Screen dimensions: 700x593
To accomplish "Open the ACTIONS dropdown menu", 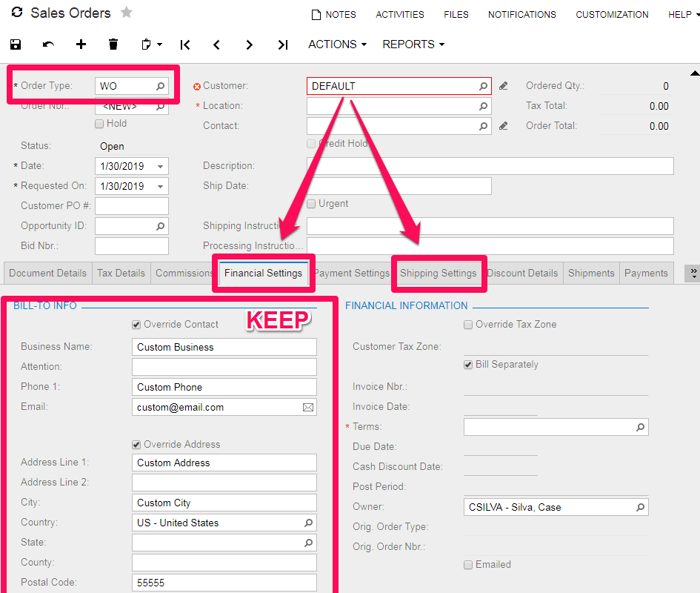I will [x=337, y=44].
